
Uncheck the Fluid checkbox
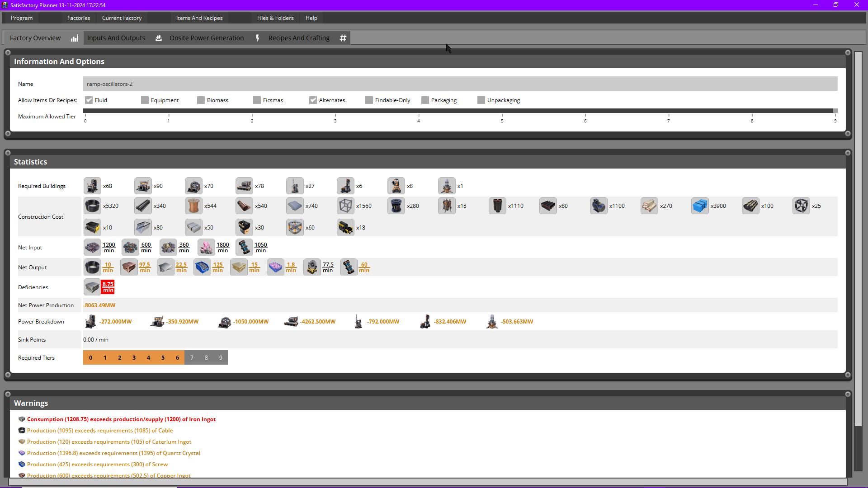(x=89, y=100)
